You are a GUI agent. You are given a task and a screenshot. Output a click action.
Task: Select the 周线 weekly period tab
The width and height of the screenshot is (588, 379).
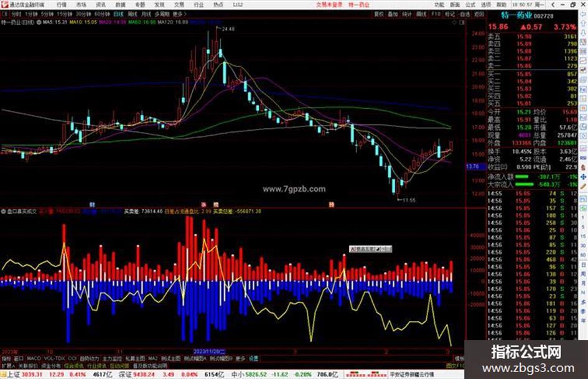[133, 14]
